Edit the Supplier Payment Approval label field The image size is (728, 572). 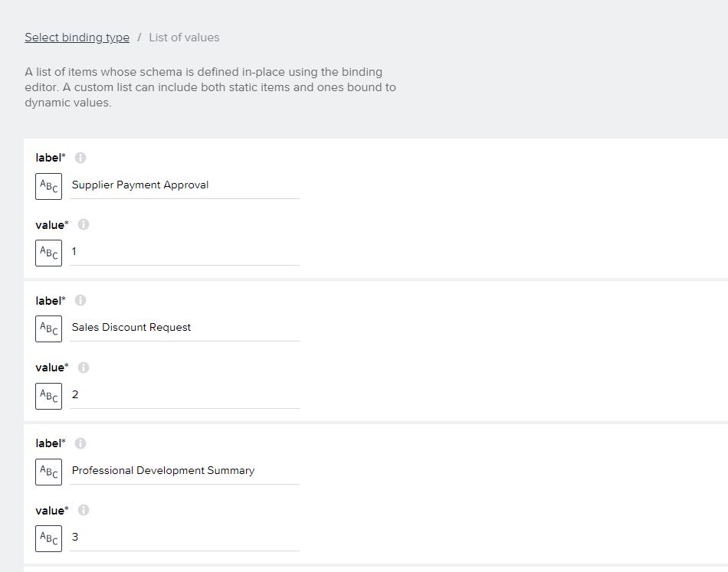click(x=185, y=185)
